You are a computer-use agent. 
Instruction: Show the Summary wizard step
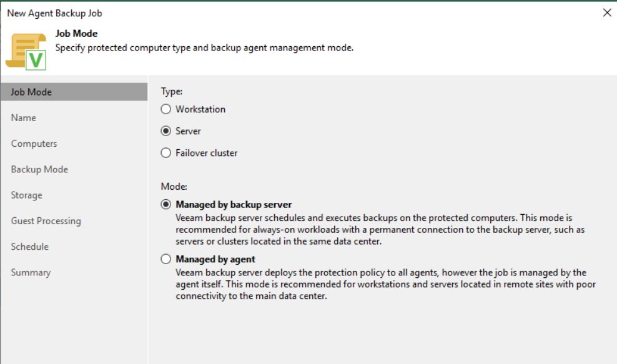coord(31,272)
